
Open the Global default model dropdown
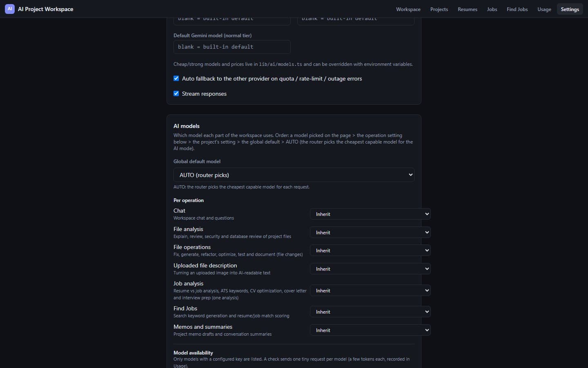click(x=294, y=175)
